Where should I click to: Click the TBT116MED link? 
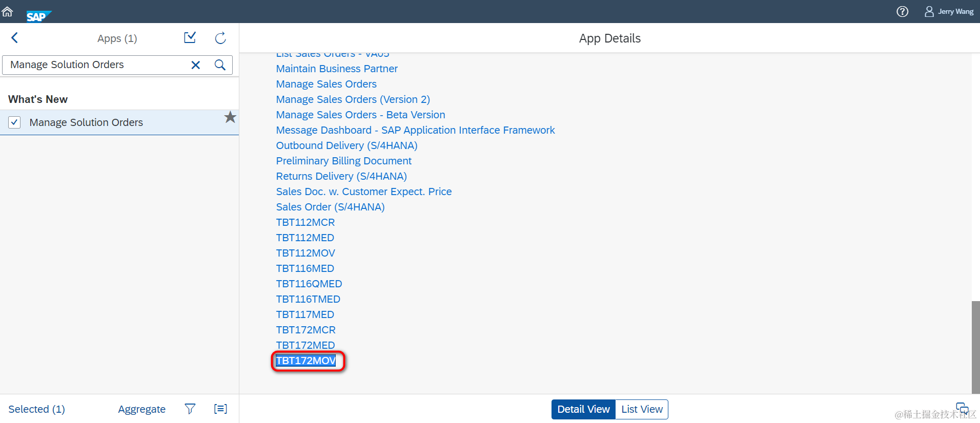pos(305,268)
